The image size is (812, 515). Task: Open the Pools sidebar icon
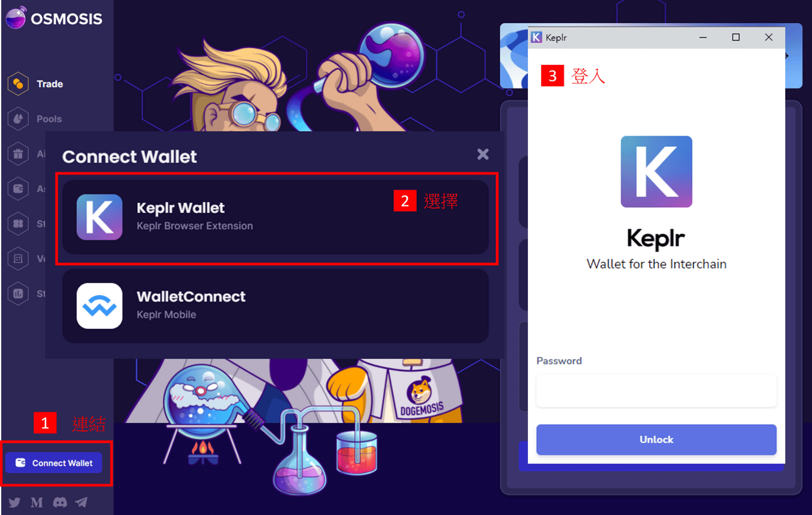point(18,119)
